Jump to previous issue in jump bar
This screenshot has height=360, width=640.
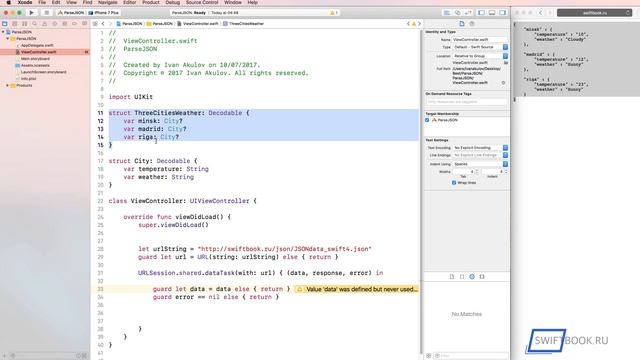408,24
